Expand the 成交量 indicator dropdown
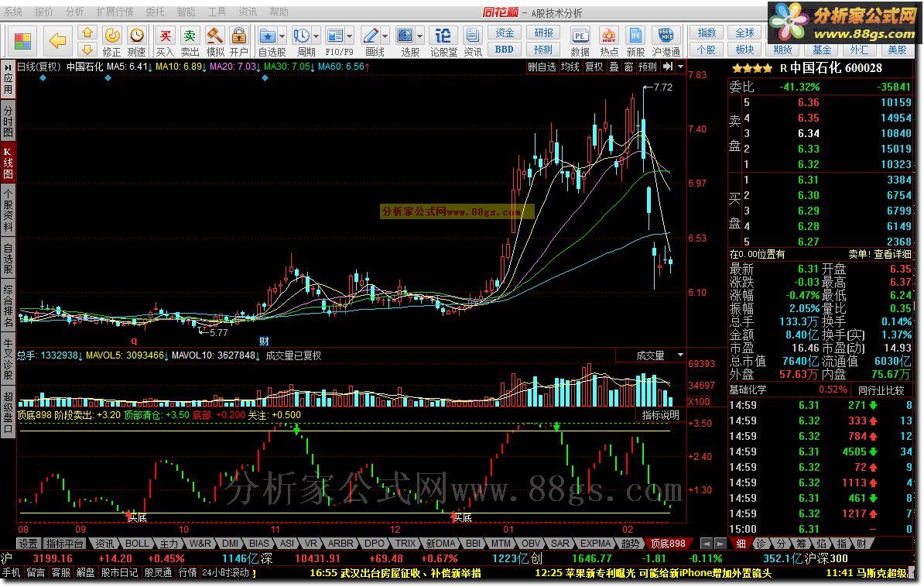Image resolution: width=924 pixels, height=587 pixels. click(x=681, y=355)
